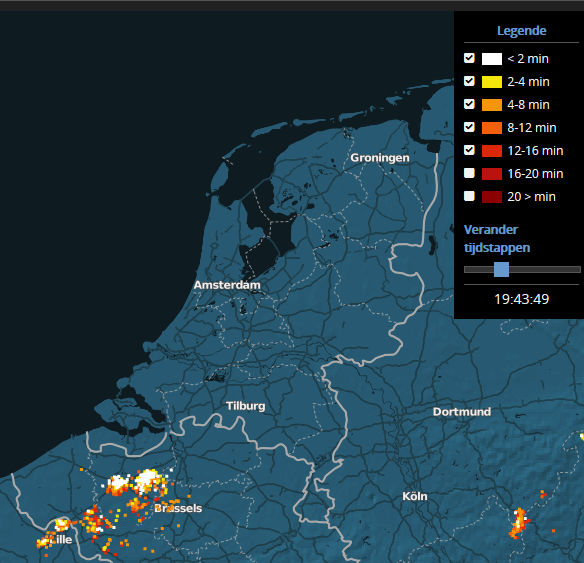Enable the '16-20 min' checkbox
The width and height of the screenshot is (584, 563).
click(x=469, y=173)
